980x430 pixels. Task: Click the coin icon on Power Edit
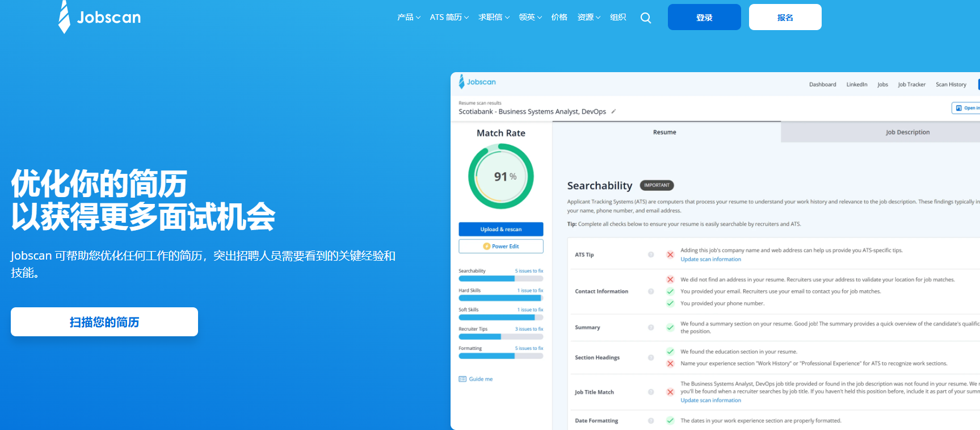click(486, 247)
